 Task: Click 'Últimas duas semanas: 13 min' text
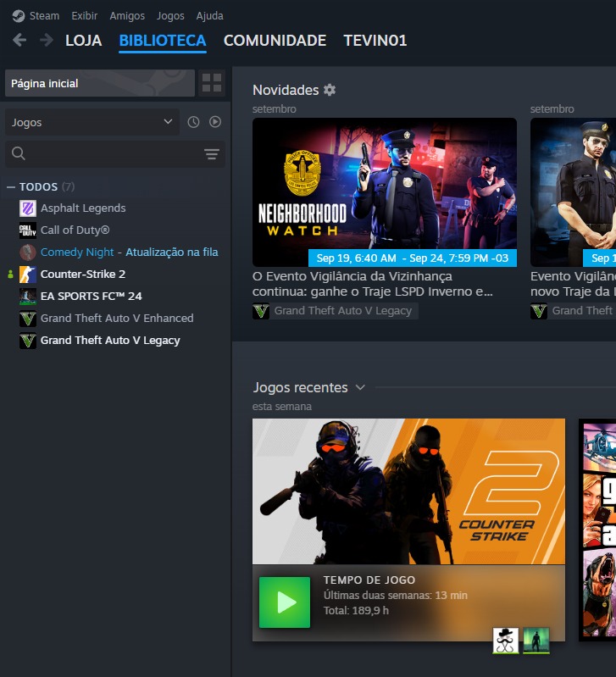point(396,596)
